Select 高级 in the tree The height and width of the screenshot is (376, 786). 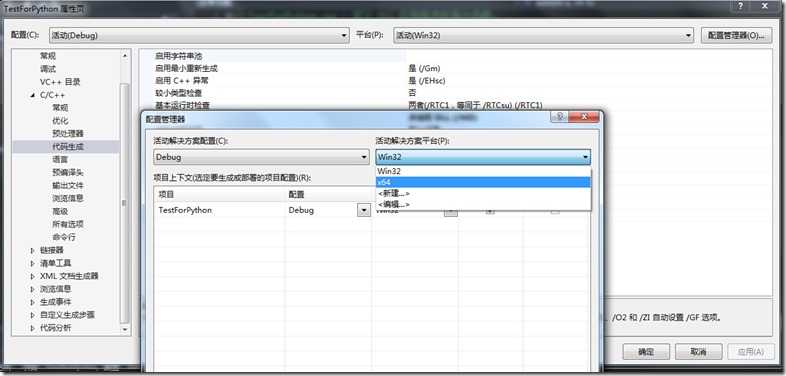click(60, 211)
